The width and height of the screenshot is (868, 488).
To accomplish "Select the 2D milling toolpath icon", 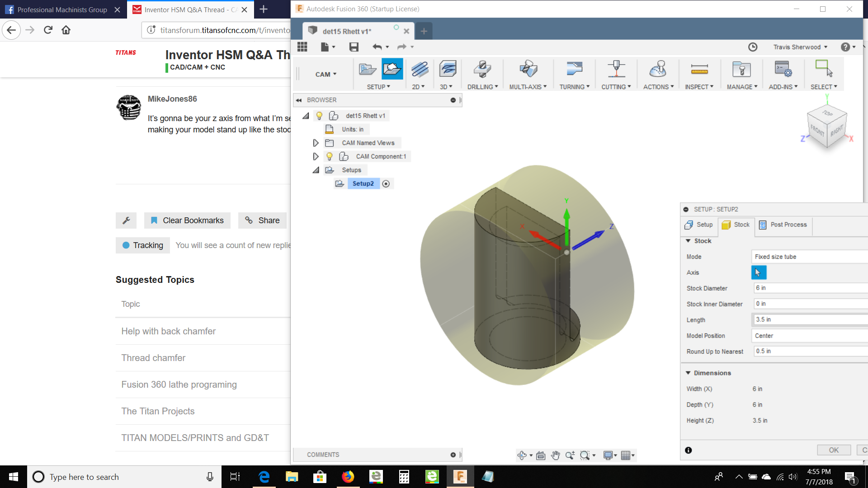I will pyautogui.click(x=419, y=69).
